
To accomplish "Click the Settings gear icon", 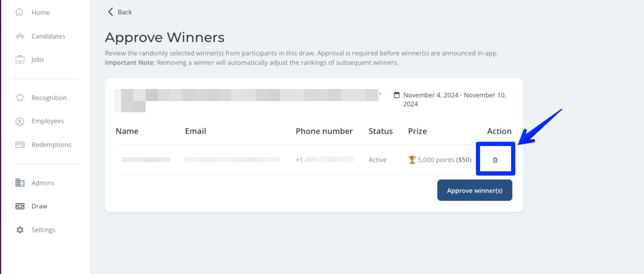I will [20, 230].
